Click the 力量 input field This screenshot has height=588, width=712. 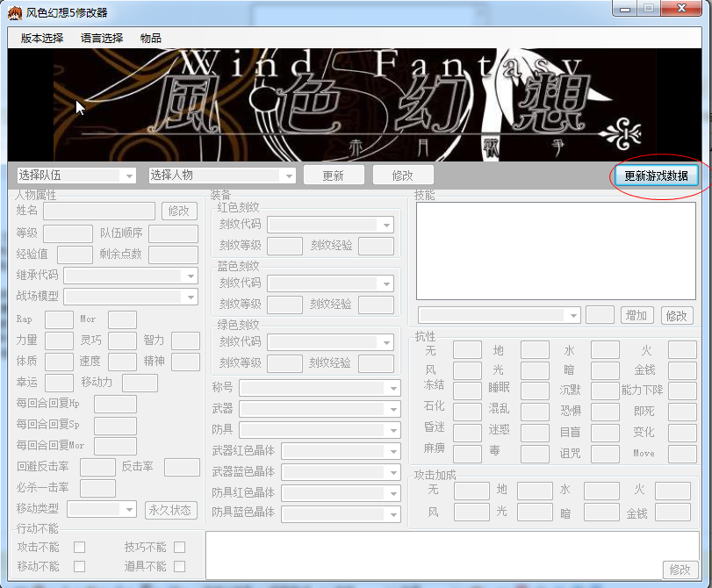(59, 341)
